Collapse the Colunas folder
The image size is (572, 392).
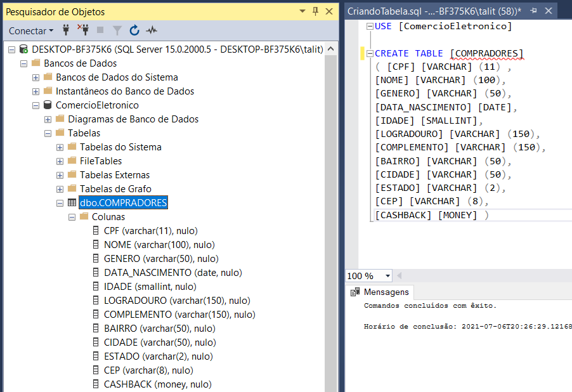coord(72,217)
